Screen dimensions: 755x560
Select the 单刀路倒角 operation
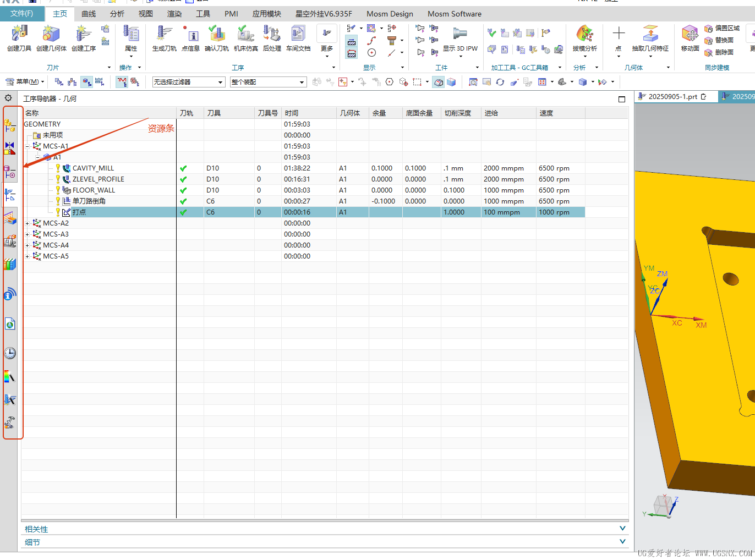[x=89, y=201]
